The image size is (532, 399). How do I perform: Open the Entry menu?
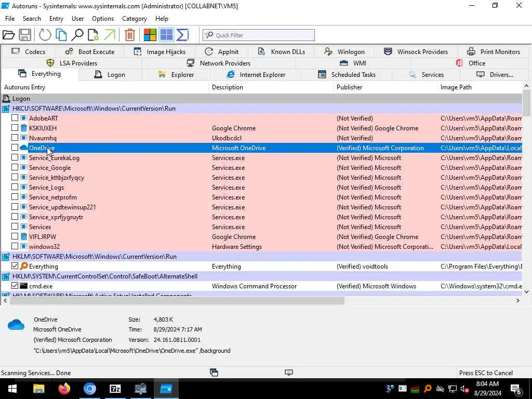[56, 19]
